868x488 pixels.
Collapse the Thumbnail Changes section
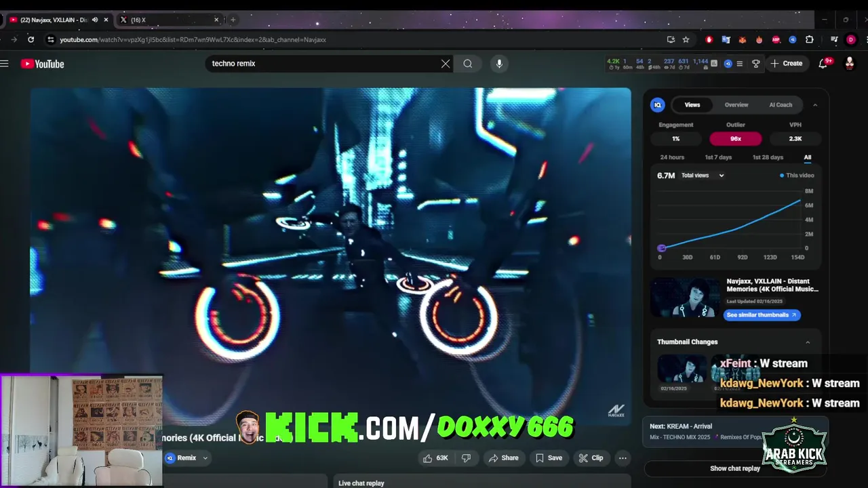point(808,342)
